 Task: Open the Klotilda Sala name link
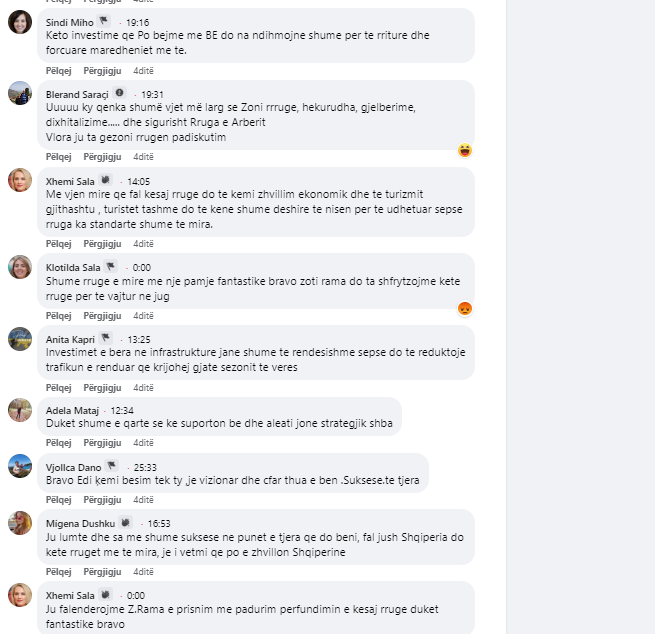(73, 267)
